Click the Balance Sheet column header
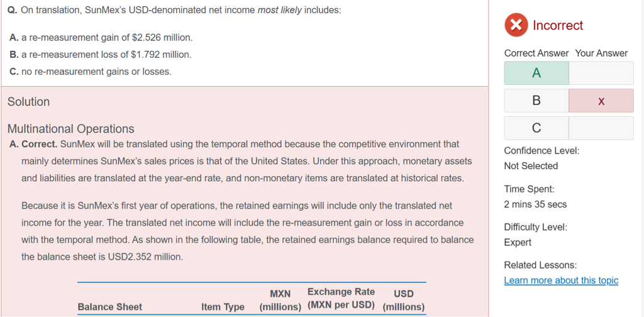The width and height of the screenshot is (644, 317). 109,307
